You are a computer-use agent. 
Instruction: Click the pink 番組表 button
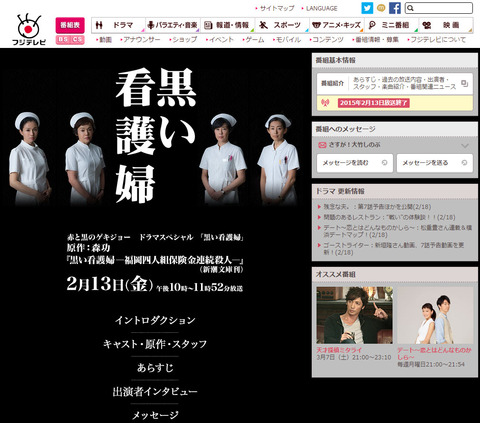point(70,25)
